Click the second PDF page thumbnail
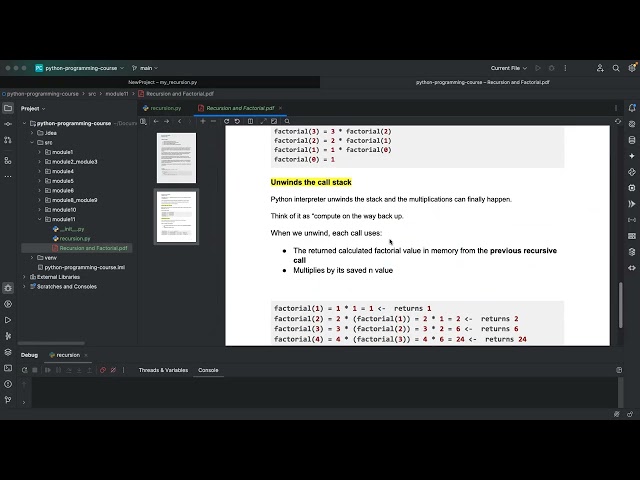Viewport: 640px width, 480px height. coord(176,217)
